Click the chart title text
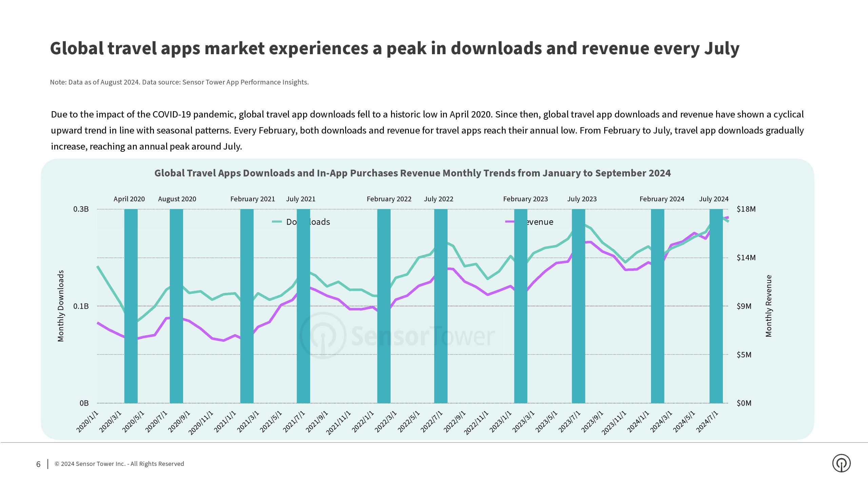 412,173
